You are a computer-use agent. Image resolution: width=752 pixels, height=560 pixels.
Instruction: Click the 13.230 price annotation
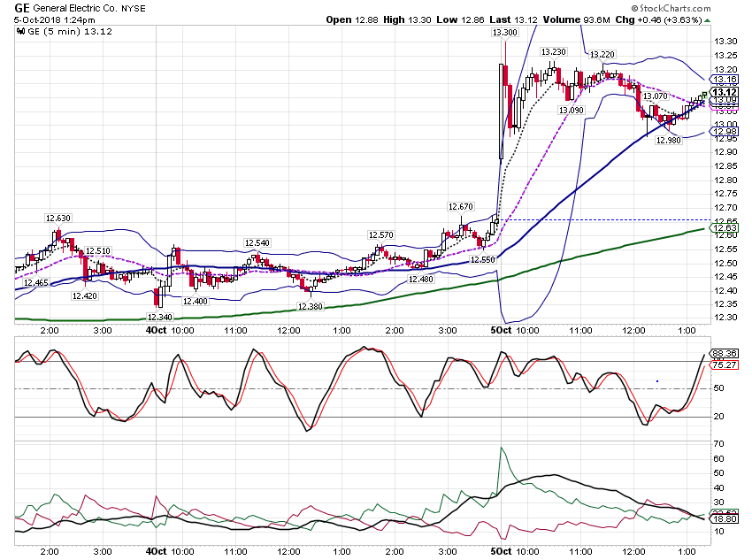click(x=554, y=52)
